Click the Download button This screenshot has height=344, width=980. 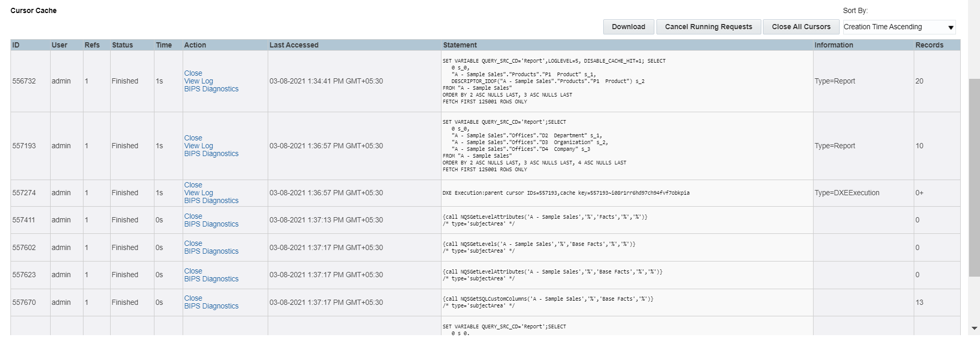tap(628, 27)
